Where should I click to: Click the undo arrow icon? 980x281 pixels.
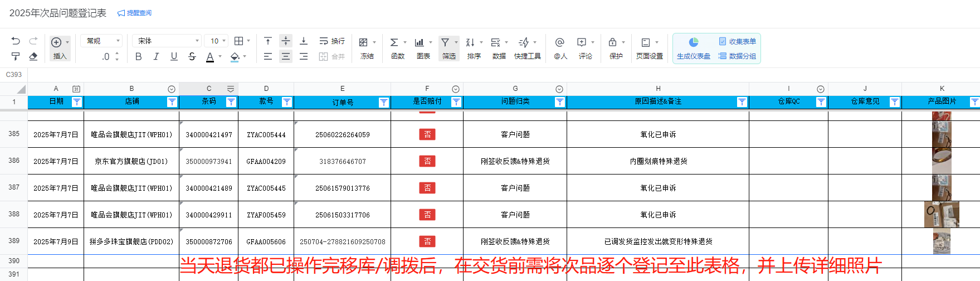[x=16, y=41]
